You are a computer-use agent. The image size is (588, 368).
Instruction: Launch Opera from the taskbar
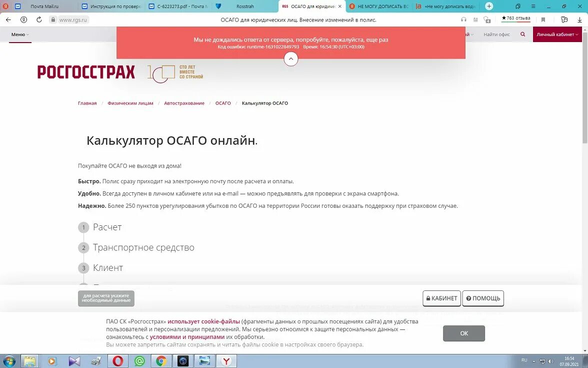point(118,361)
